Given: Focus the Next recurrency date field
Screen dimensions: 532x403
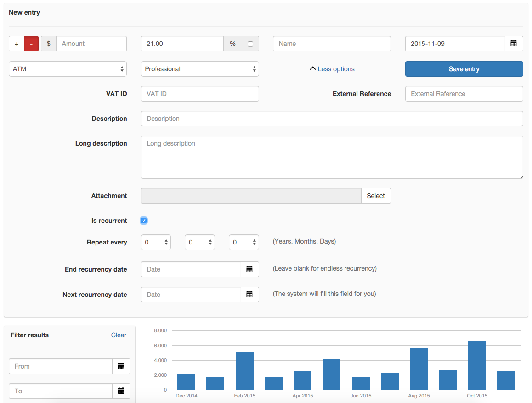Looking at the screenshot, I should click(x=191, y=295).
